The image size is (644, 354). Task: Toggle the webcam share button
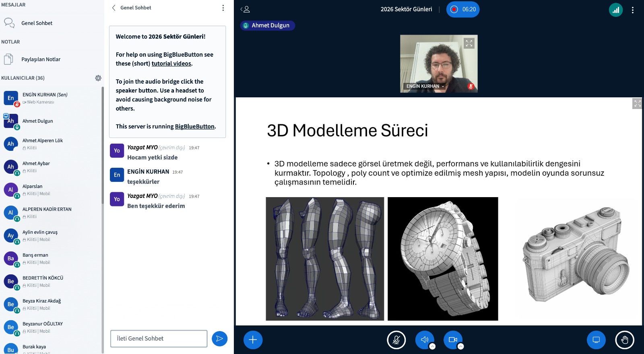(453, 340)
